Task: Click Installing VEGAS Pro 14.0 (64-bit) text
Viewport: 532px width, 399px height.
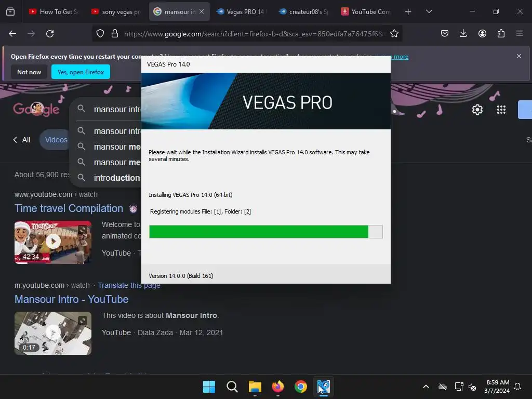Action: (x=190, y=195)
